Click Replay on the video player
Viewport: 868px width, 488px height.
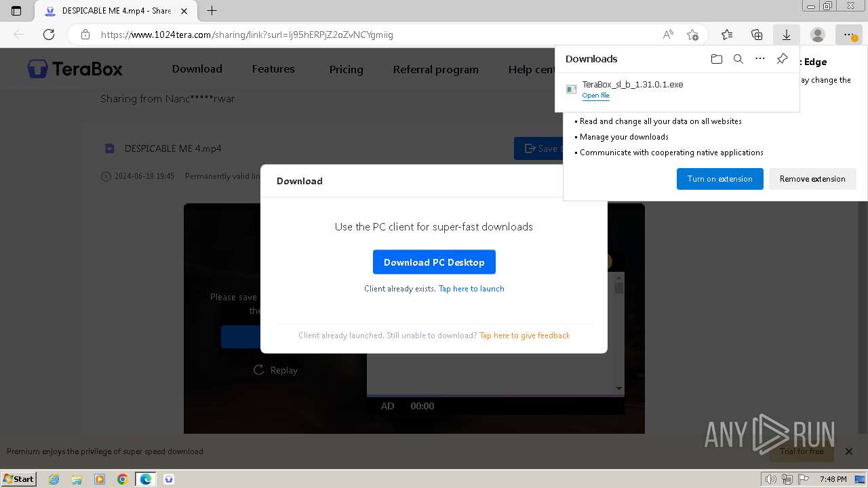275,370
